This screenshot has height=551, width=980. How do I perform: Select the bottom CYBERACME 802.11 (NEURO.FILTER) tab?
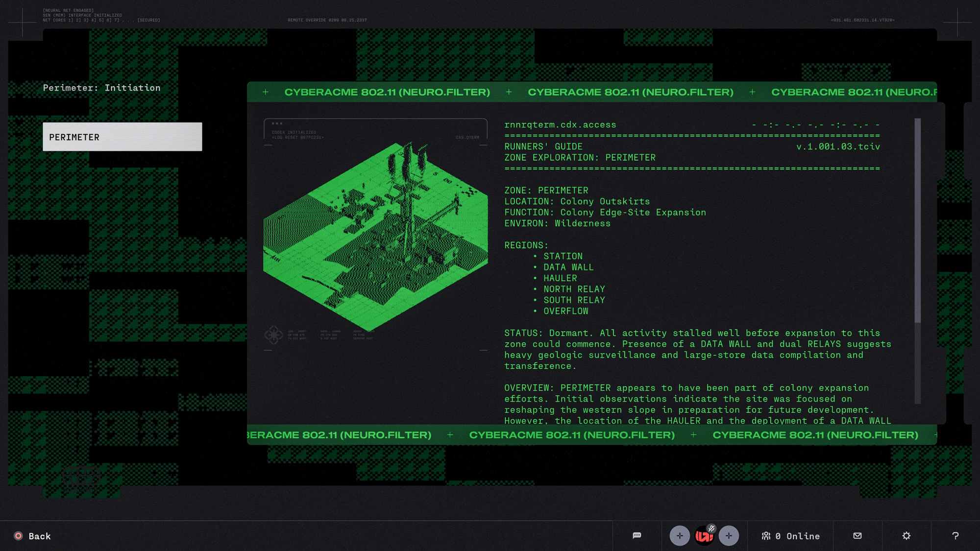pos(572,434)
